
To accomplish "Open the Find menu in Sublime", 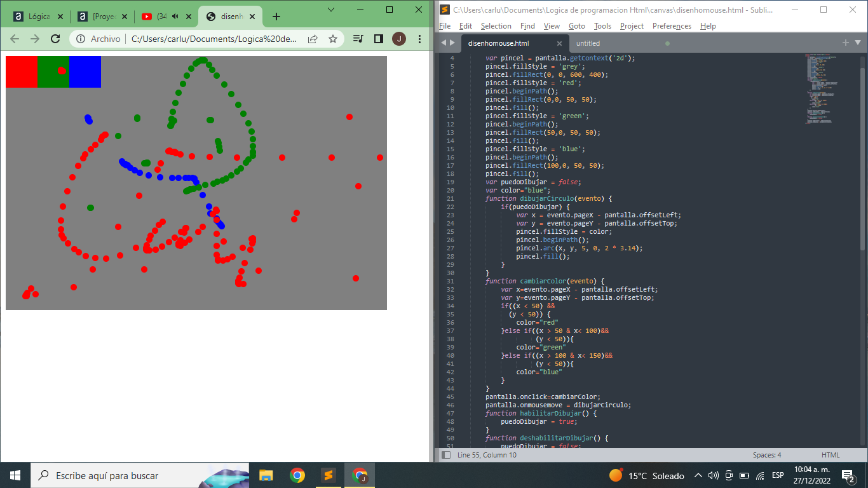I will click(527, 26).
